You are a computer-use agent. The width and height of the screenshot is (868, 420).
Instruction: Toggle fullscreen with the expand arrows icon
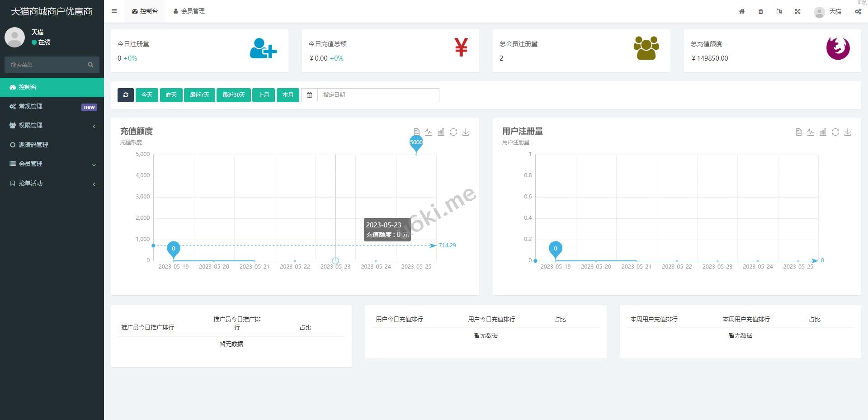(x=797, y=11)
